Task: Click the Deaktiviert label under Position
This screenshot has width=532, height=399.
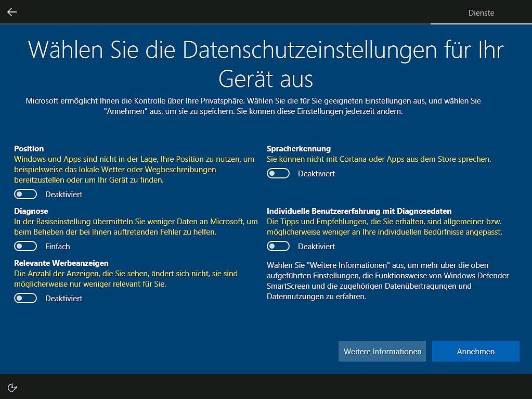Action: (x=64, y=195)
